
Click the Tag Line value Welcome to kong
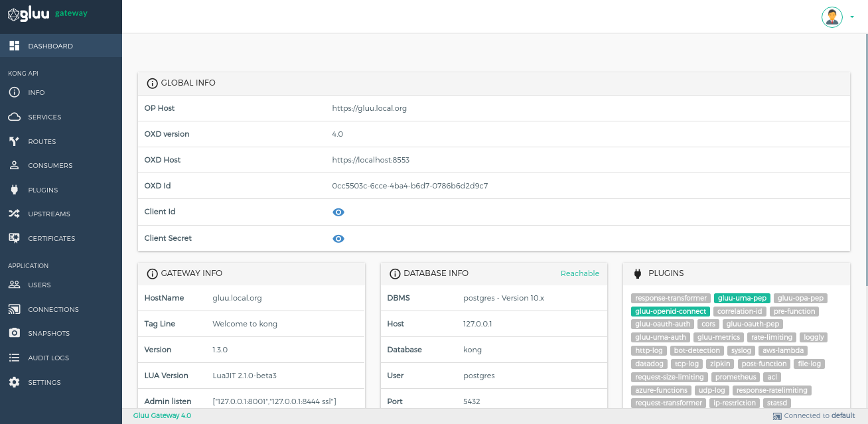(x=245, y=324)
